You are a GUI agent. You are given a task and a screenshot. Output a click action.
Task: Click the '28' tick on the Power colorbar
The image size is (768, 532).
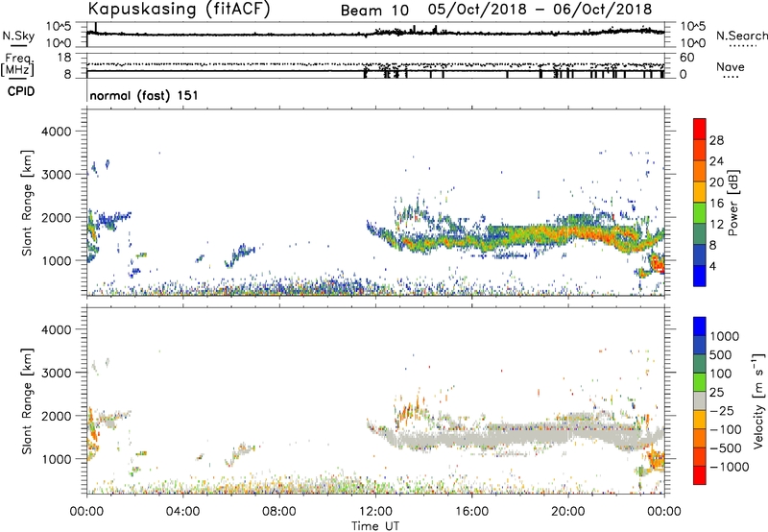click(x=716, y=140)
